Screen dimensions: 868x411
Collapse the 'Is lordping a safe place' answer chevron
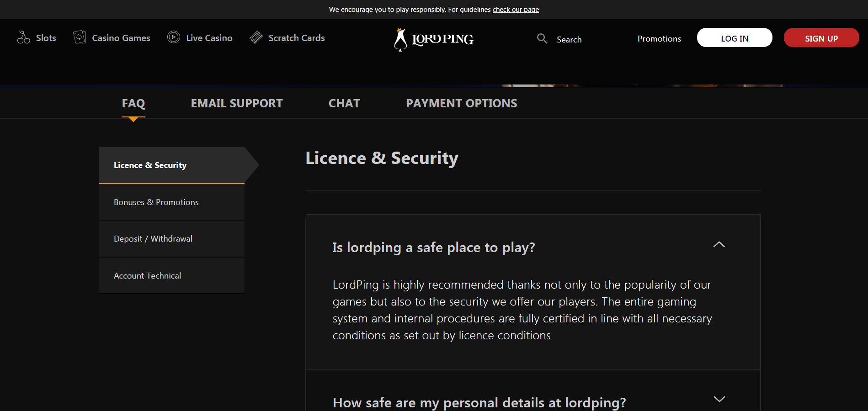[x=719, y=245]
